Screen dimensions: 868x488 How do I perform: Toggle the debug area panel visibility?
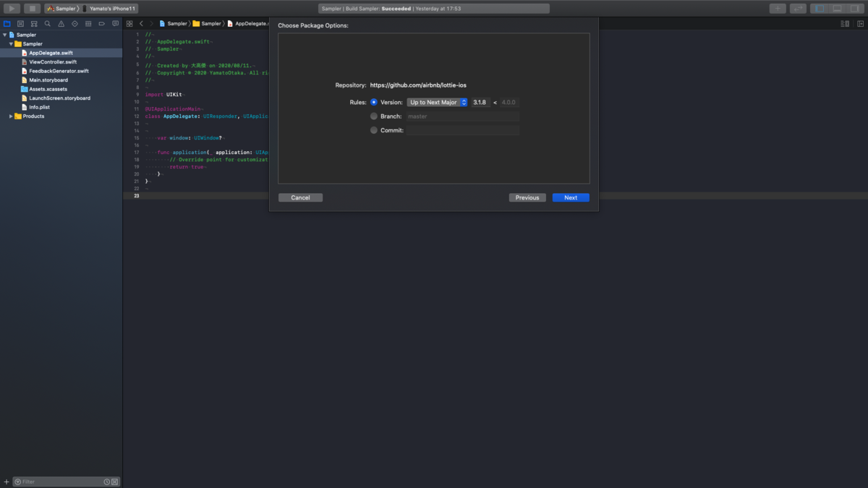pos(837,9)
